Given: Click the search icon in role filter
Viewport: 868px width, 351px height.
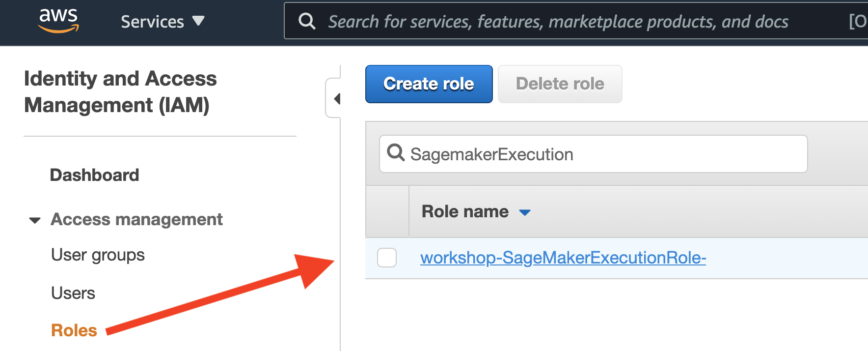Looking at the screenshot, I should point(395,153).
